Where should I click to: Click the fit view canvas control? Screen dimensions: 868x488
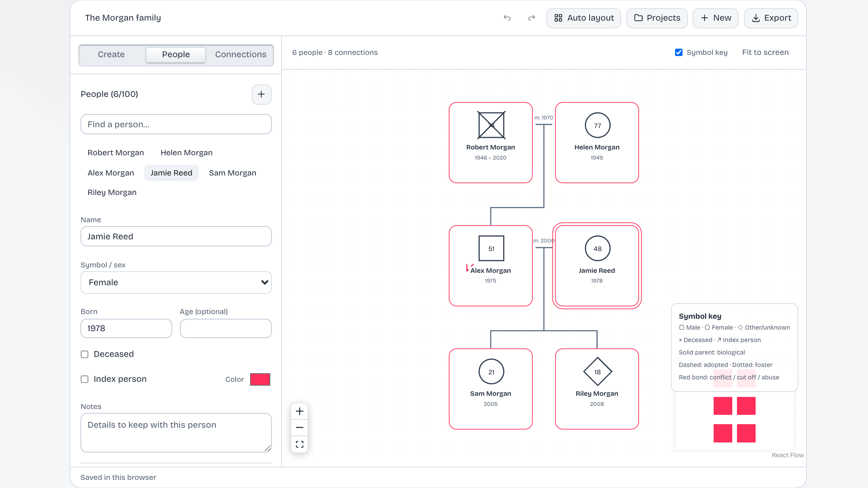[x=299, y=444]
